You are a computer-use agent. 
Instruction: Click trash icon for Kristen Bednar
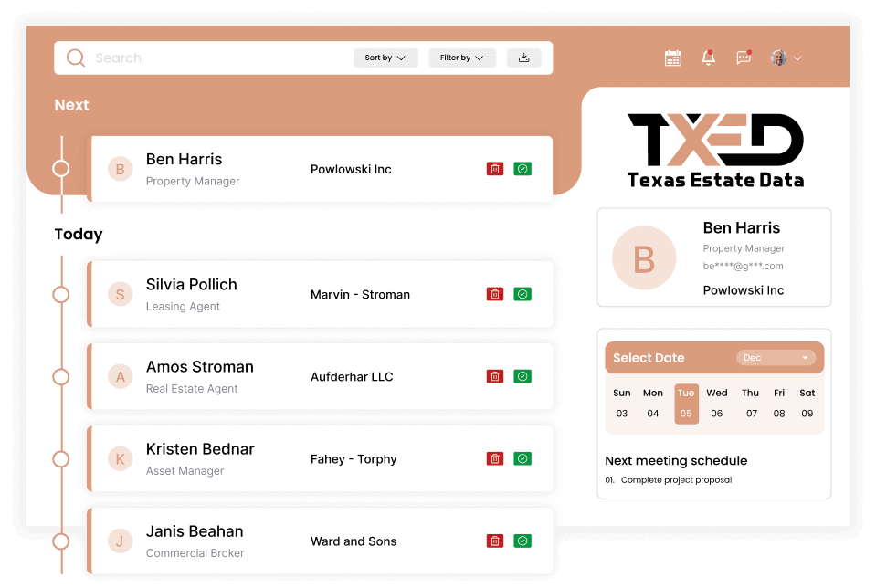tap(494, 458)
